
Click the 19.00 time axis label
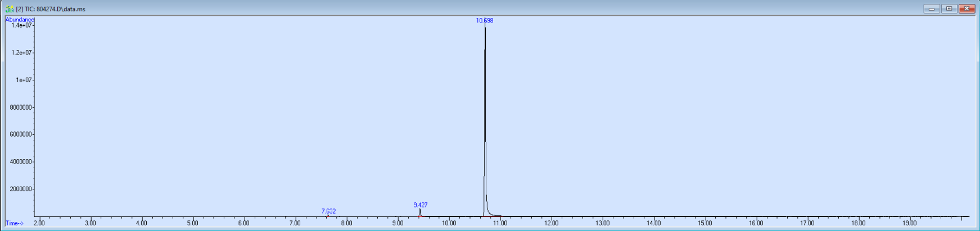[x=910, y=223]
